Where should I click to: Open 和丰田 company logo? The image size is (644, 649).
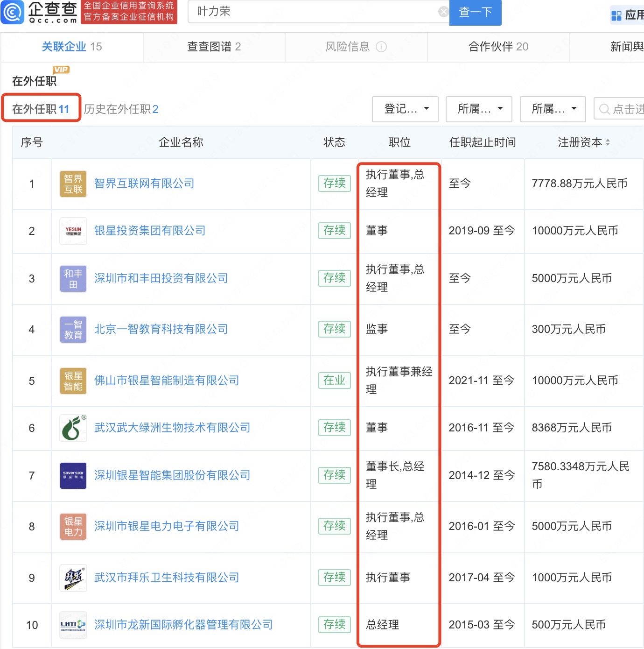[73, 279]
